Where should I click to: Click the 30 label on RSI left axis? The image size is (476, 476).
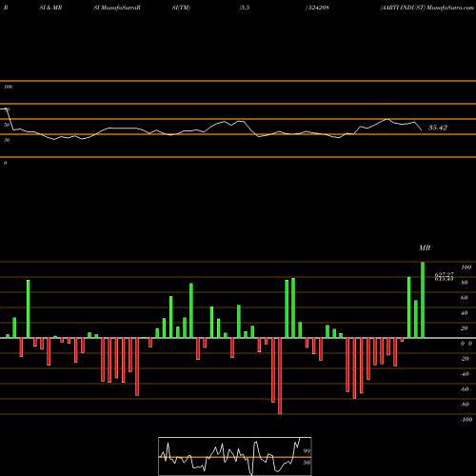7,140
